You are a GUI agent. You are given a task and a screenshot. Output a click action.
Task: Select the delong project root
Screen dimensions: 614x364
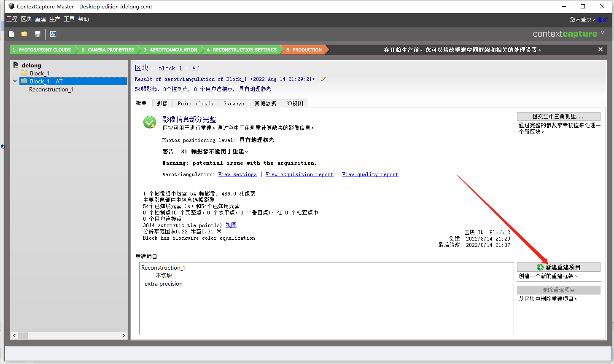[32, 65]
